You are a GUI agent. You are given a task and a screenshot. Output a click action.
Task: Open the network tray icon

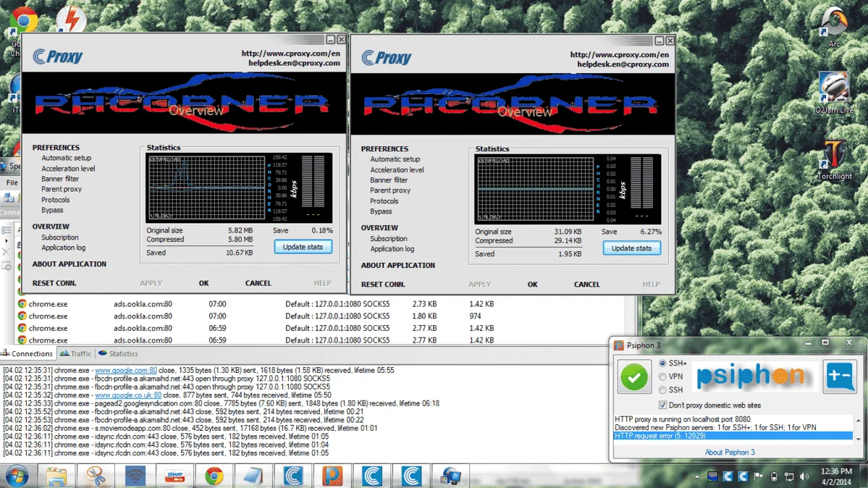click(789, 477)
